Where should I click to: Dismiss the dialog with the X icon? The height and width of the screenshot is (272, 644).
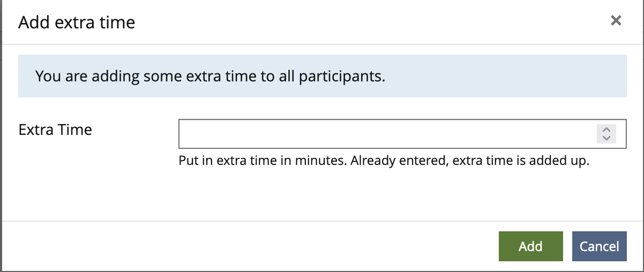click(x=616, y=21)
